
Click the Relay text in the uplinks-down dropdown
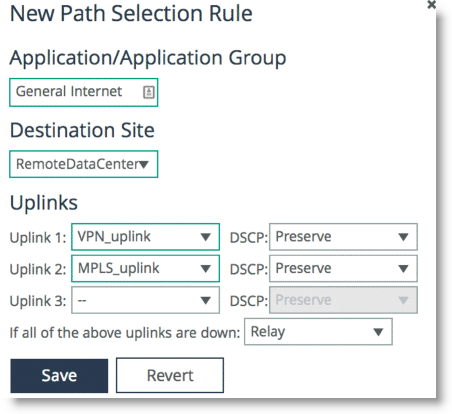pos(268,332)
